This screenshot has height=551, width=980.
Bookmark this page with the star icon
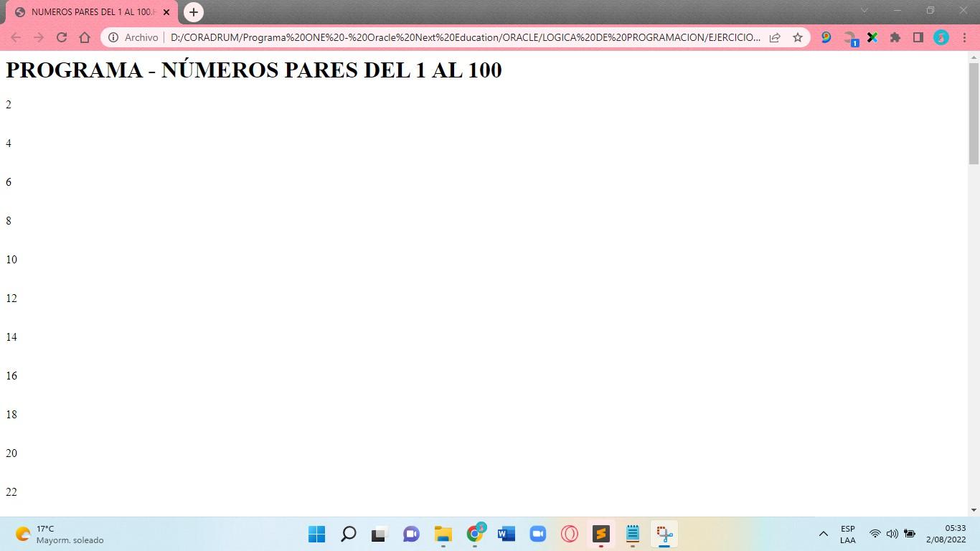797,37
